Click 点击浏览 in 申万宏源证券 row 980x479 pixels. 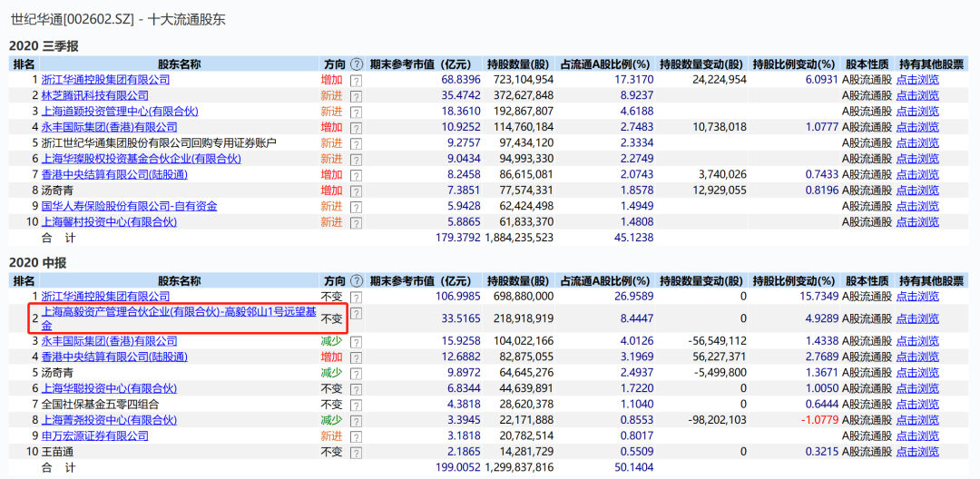coord(917,435)
